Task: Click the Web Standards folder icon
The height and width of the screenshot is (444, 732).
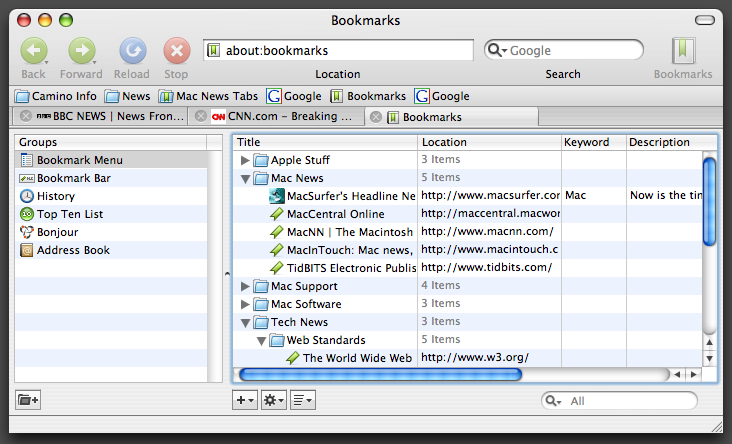Action: coord(277,340)
